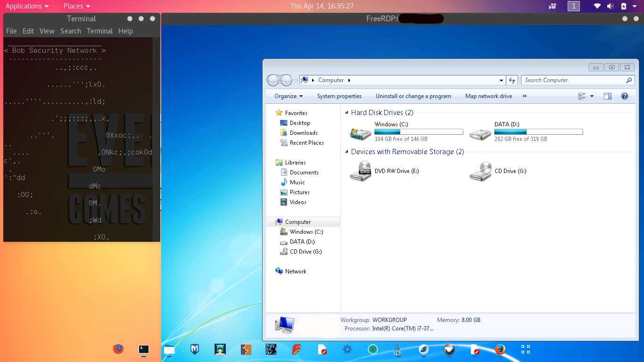Viewport: 644px width, 362px height.
Task: Open Wireshark from the taskbar
Action: [397, 350]
